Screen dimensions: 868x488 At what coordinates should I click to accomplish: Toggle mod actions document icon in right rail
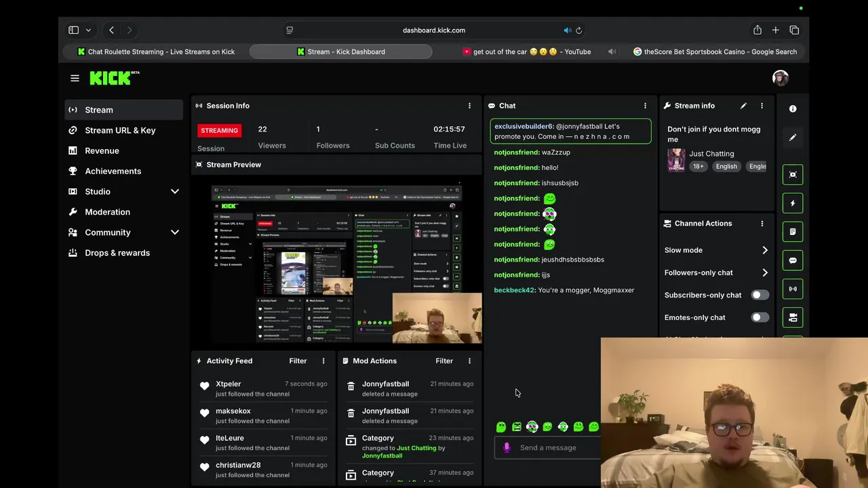793,232
